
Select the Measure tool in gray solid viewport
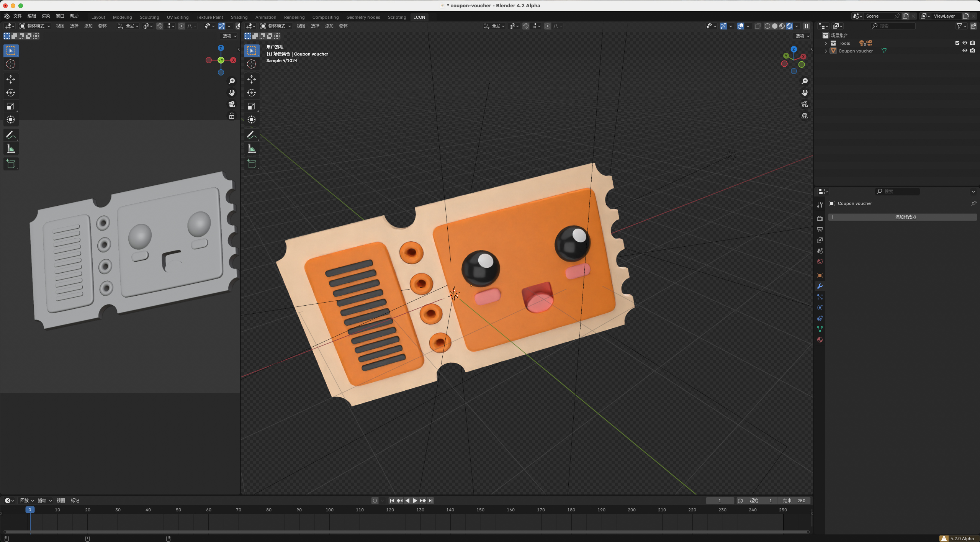(11, 149)
